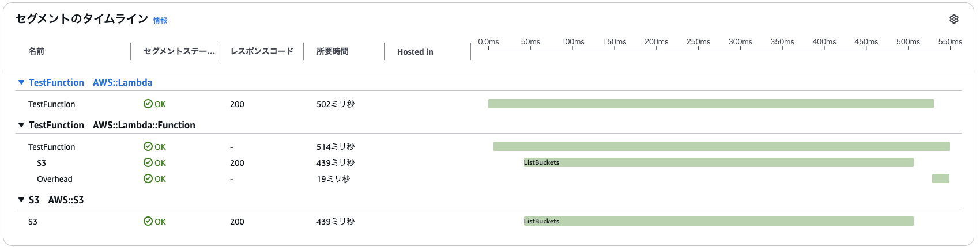Collapse the TestFunction AWS::Lambda group

pyautogui.click(x=21, y=82)
